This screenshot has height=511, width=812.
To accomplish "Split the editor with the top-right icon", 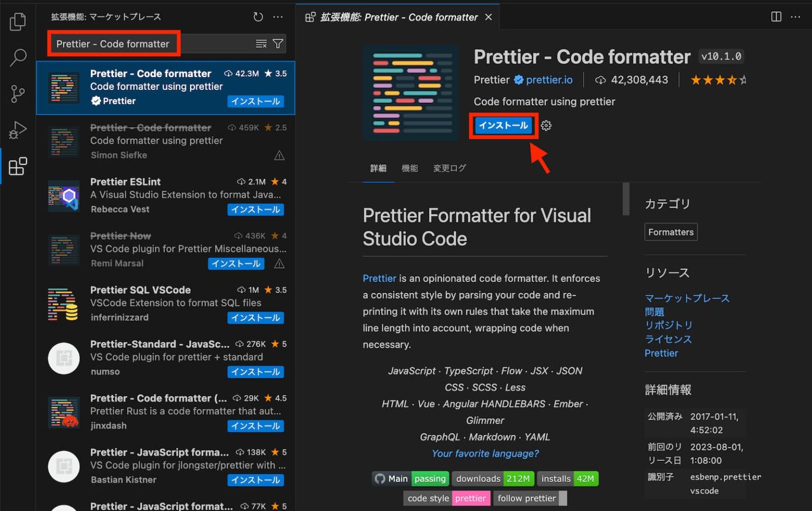I will pos(776,16).
